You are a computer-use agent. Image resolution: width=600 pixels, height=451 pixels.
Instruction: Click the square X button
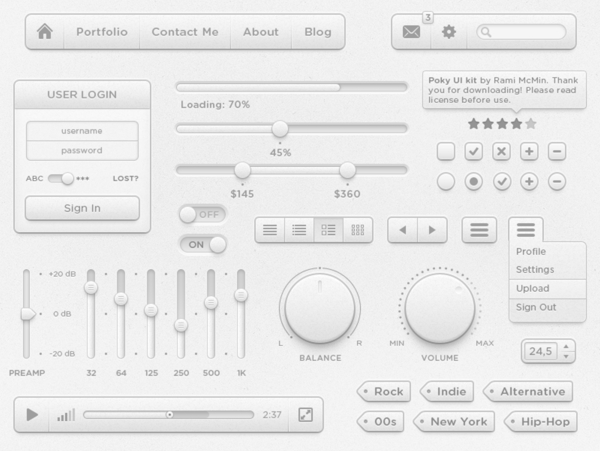click(x=501, y=151)
